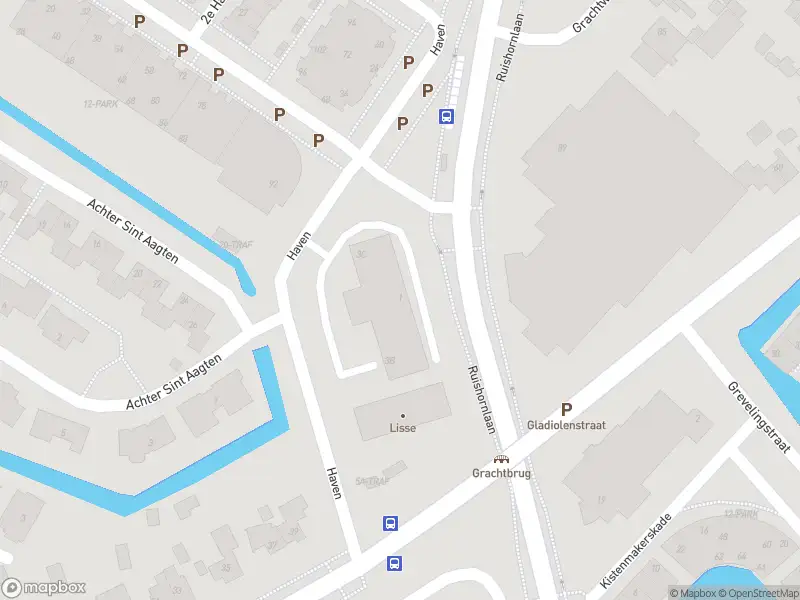The width and height of the screenshot is (800, 600).
Task: Select the Kistenmakerskade street label
Action: click(636, 552)
